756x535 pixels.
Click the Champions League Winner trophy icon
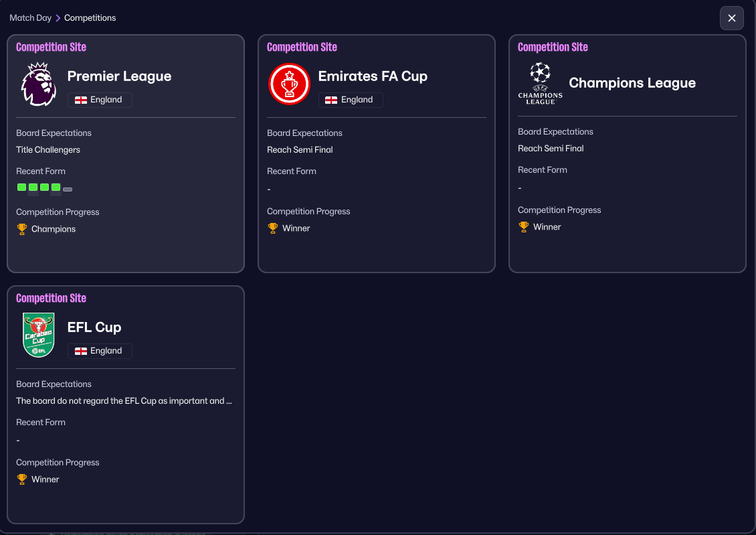tap(524, 227)
